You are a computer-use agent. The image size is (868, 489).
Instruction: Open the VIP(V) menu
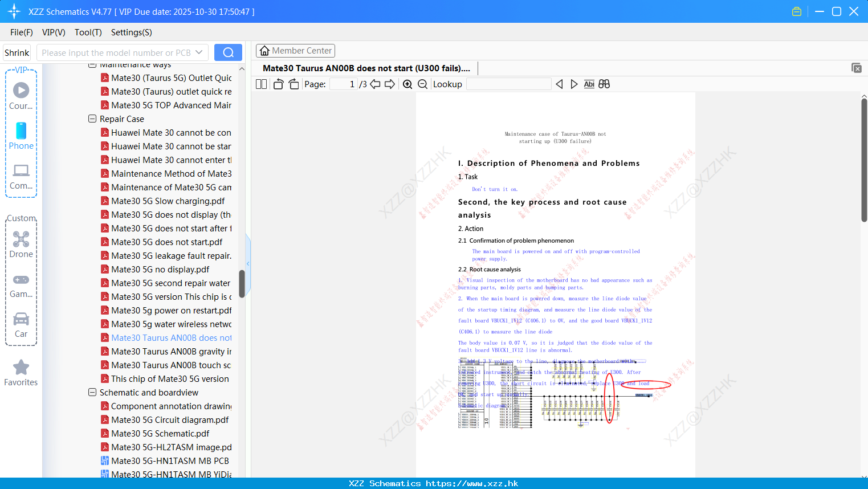[54, 32]
